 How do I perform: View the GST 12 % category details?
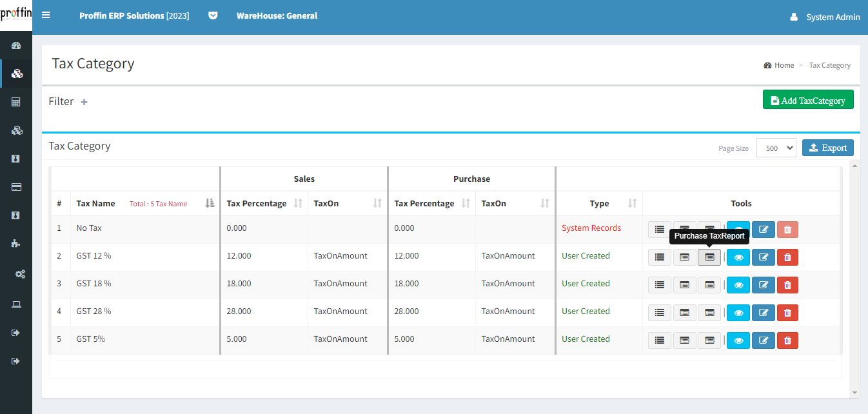[x=738, y=257]
